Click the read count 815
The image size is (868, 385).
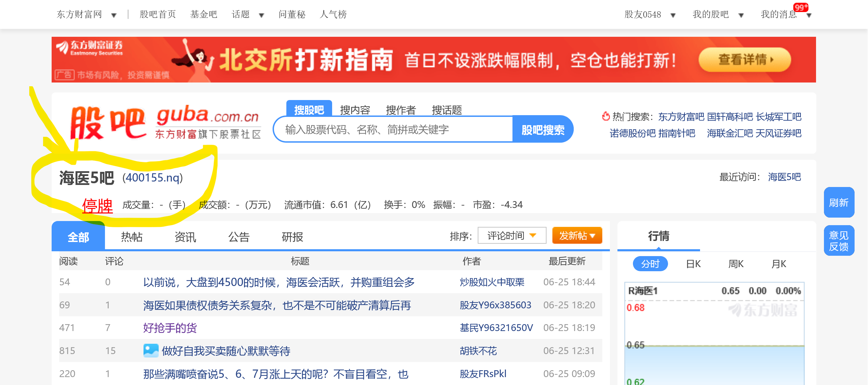click(67, 351)
